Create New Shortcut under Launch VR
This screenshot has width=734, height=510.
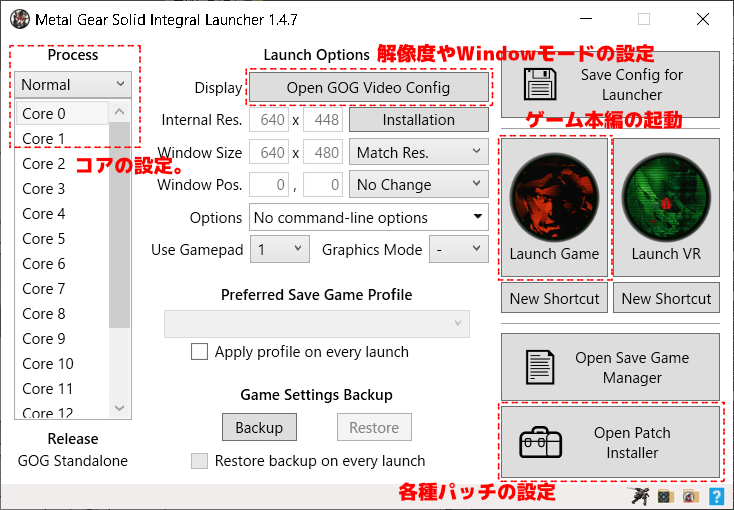[x=666, y=298]
